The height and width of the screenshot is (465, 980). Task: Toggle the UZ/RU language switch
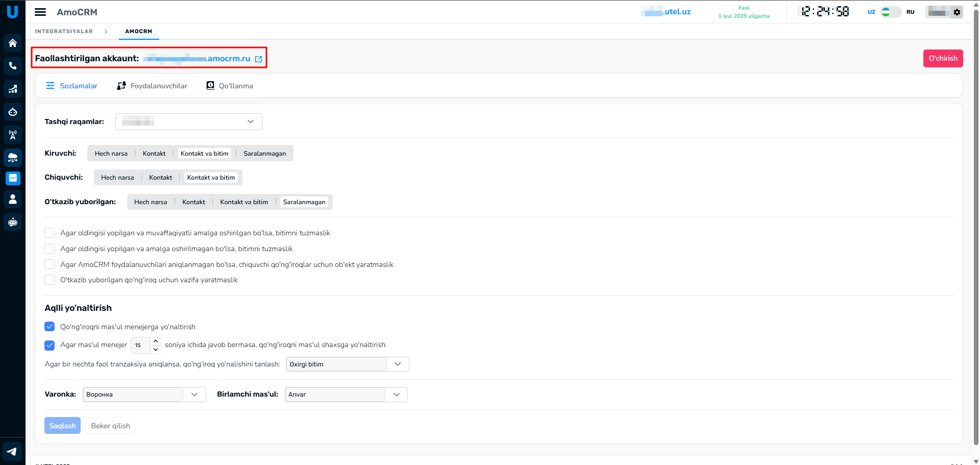pyautogui.click(x=891, y=12)
